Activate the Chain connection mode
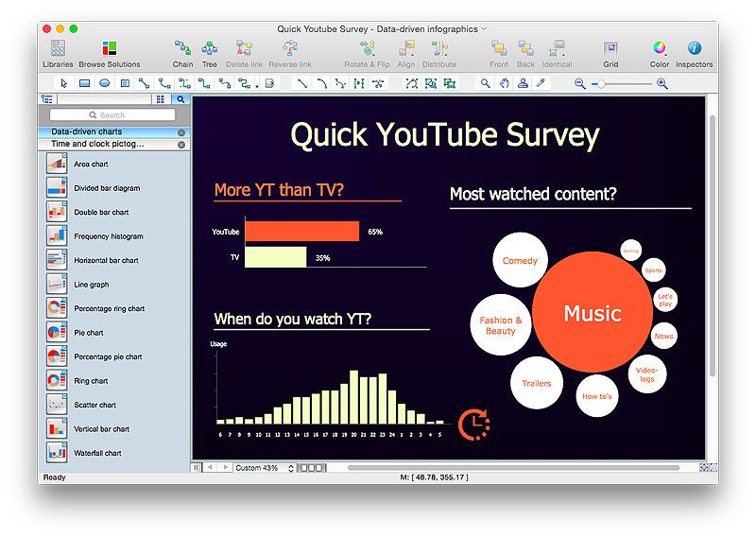756x538 pixels. tap(182, 54)
